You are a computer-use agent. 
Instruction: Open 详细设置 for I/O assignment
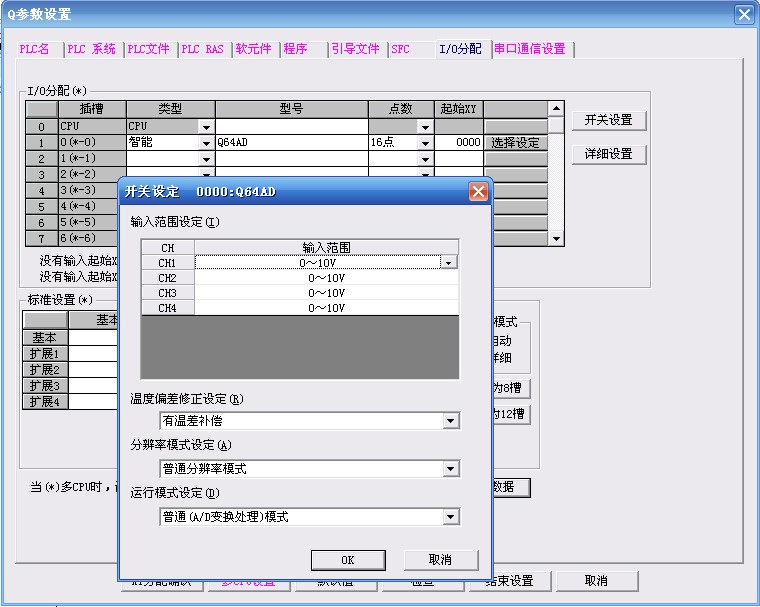point(608,154)
